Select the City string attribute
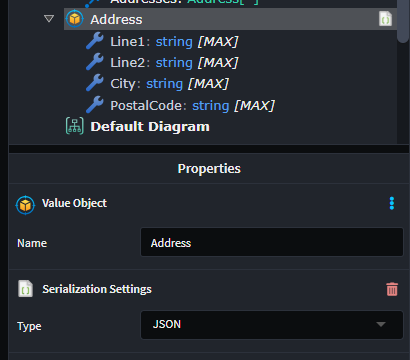 point(169,84)
